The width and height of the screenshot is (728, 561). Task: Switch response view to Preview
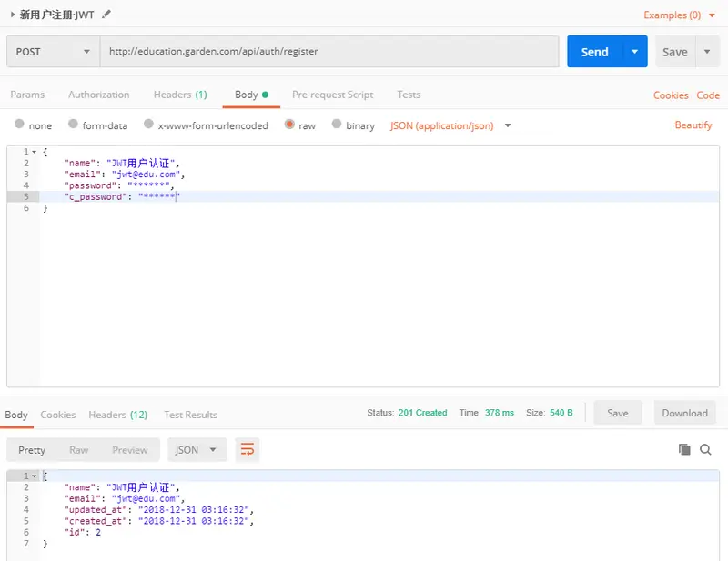pyautogui.click(x=129, y=450)
